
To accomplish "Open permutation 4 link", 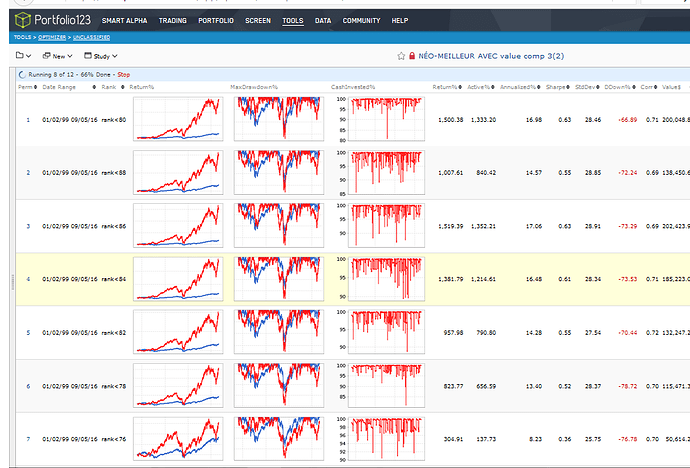I will (28, 279).
